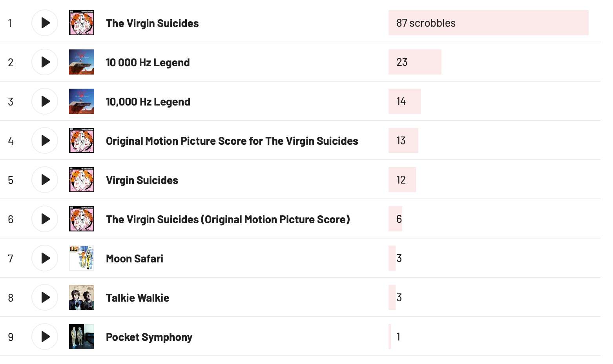Image resolution: width=613 pixels, height=364 pixels.
Task: Click the 10 000 Hz Legend cover art in row 2
Action: tap(82, 62)
